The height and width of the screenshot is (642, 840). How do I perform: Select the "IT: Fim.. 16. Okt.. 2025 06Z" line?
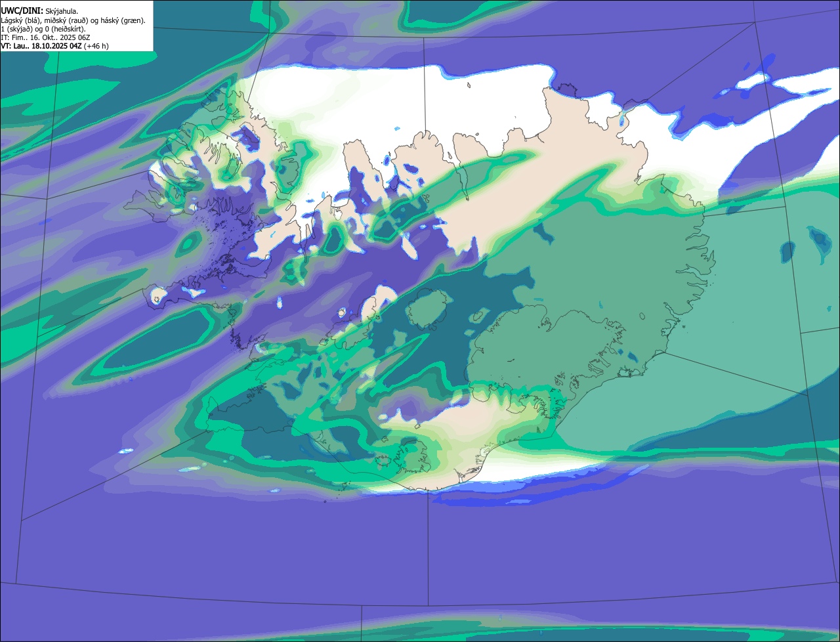45,37
